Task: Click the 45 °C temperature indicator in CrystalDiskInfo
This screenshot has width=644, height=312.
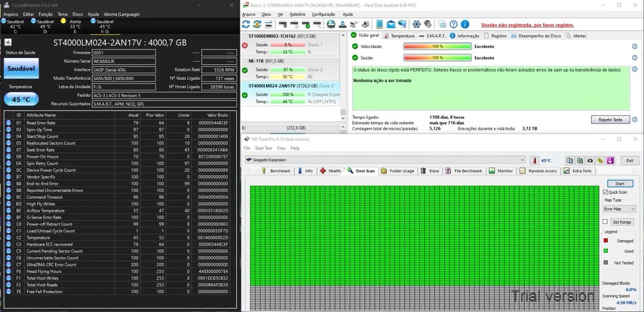Action: pyautogui.click(x=21, y=99)
